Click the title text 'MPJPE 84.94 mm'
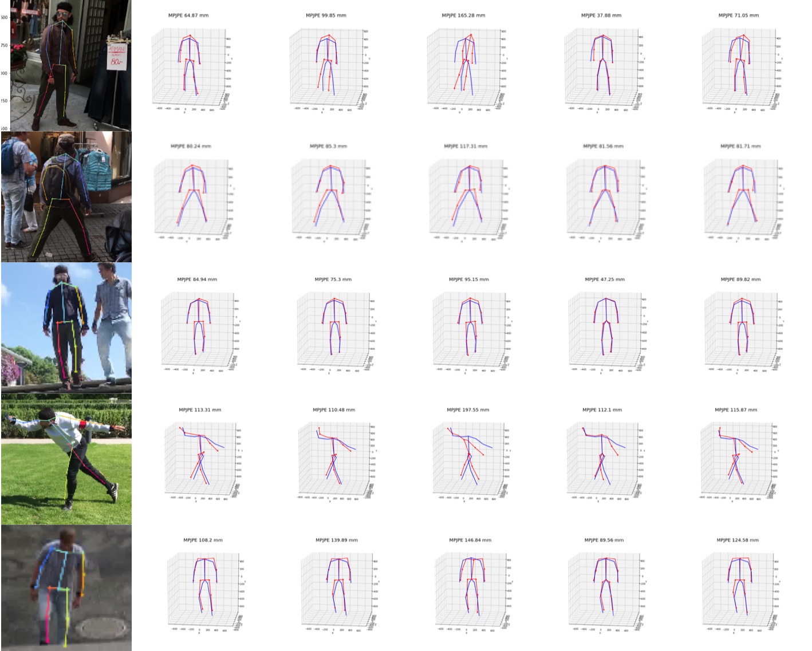 [197, 279]
